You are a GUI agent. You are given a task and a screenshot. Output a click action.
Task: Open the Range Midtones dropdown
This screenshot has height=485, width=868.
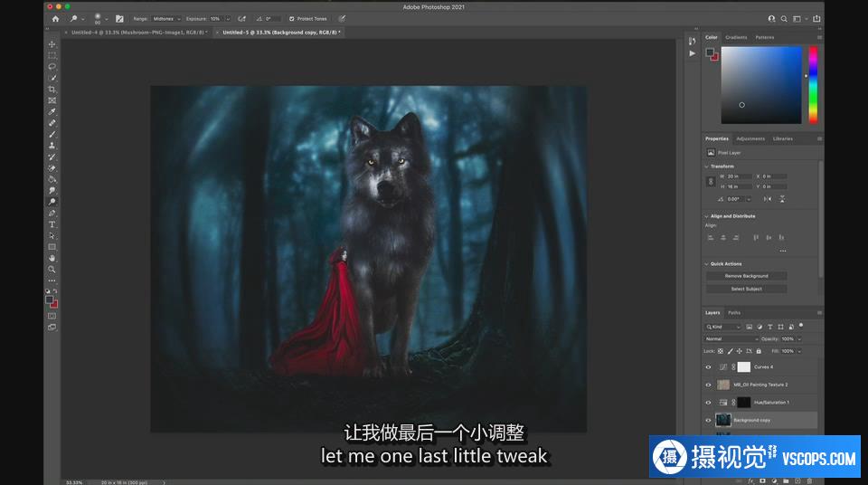(x=166, y=19)
